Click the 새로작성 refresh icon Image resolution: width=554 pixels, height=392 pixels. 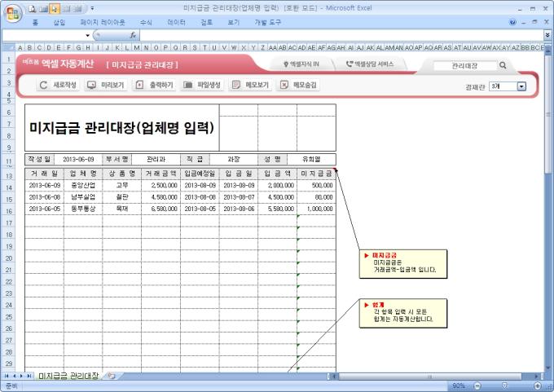pos(44,85)
